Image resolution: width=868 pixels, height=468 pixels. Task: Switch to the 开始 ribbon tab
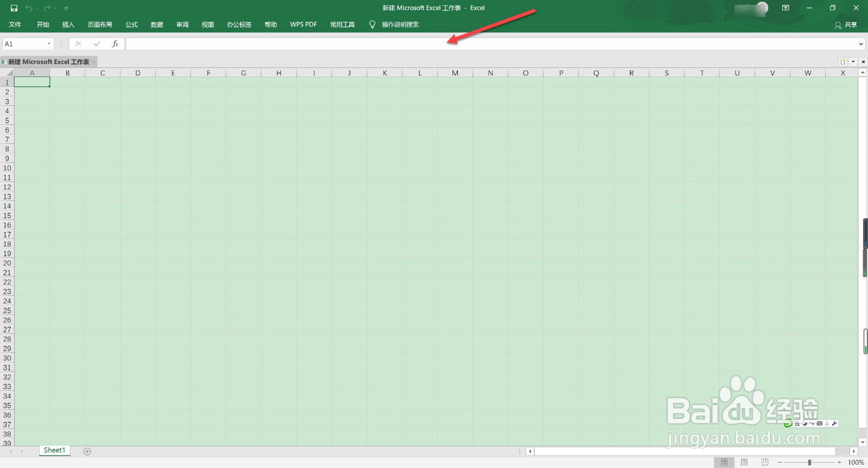coord(43,24)
